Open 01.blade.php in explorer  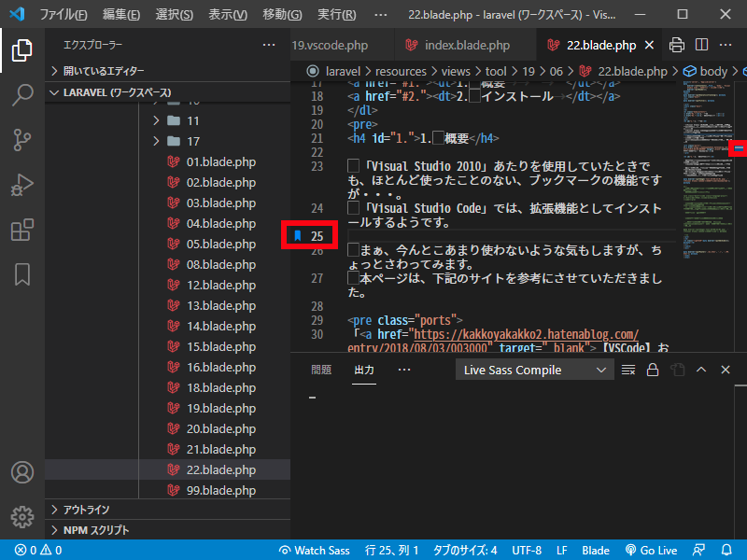[221, 161]
